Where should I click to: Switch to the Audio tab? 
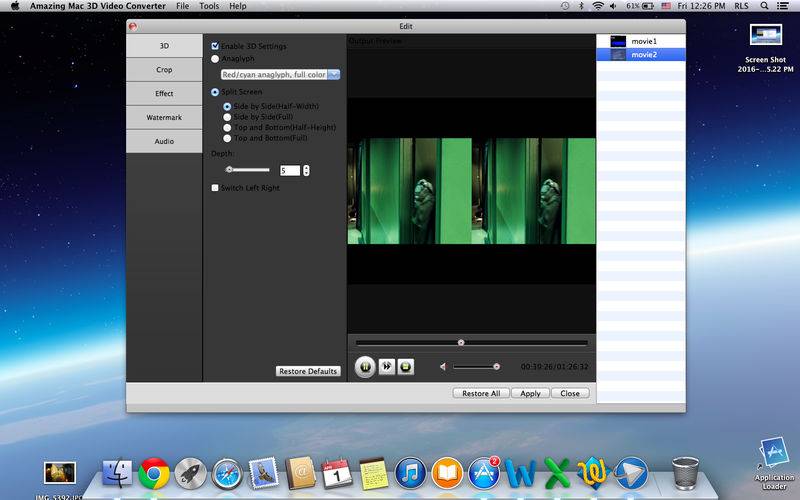pyautogui.click(x=164, y=141)
